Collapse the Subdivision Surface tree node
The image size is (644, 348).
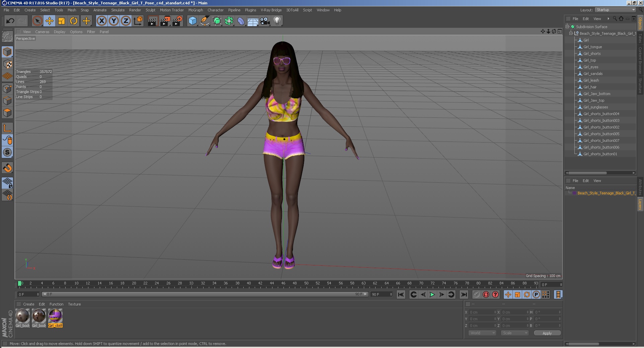(567, 27)
